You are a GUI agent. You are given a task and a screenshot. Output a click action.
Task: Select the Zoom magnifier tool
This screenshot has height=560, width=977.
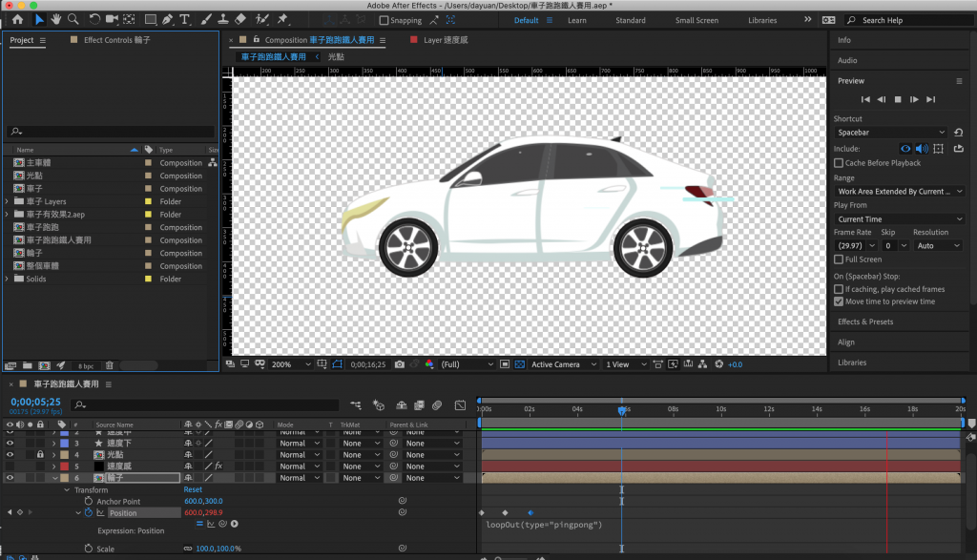[73, 19]
